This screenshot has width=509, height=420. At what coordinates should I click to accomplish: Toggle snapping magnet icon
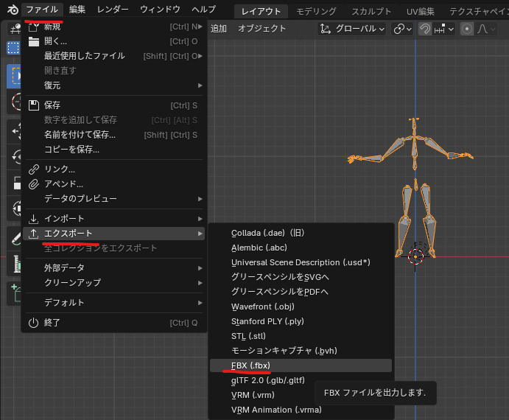tap(425, 29)
